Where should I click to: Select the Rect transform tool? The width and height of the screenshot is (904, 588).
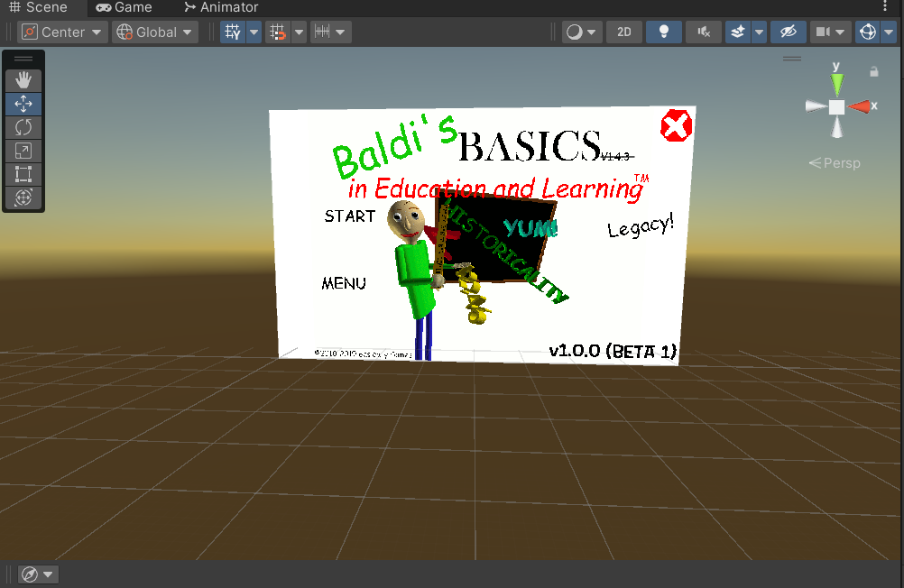coord(23,174)
